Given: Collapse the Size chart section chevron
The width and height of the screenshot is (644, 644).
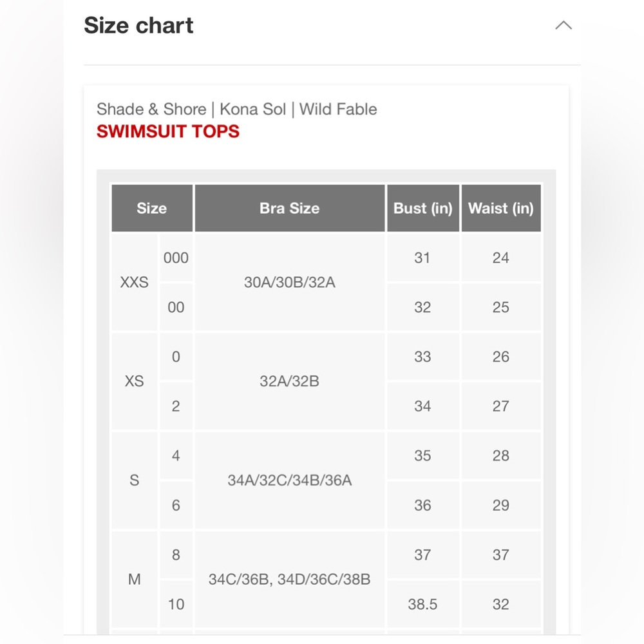Looking at the screenshot, I should (x=563, y=26).
